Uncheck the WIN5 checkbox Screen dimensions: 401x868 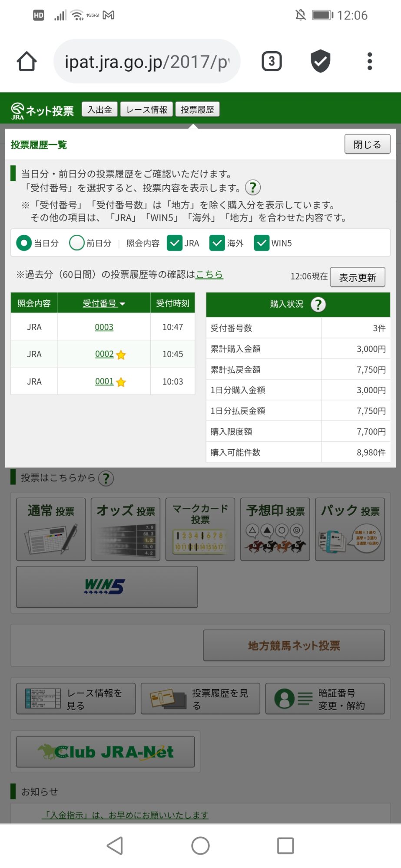pos(262,243)
